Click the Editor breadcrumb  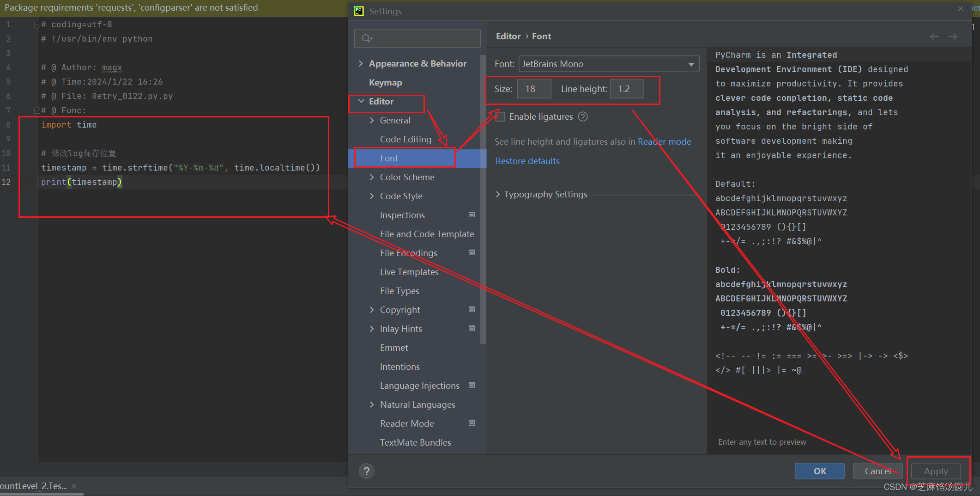508,36
